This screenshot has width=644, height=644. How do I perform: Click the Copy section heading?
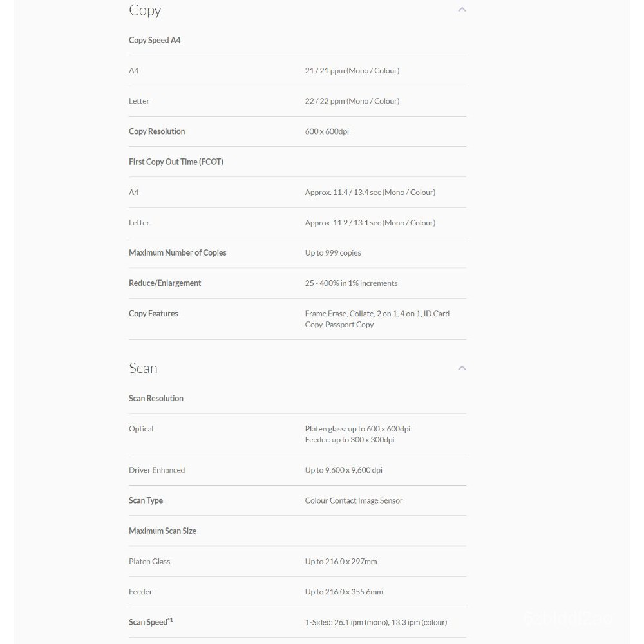[145, 10]
